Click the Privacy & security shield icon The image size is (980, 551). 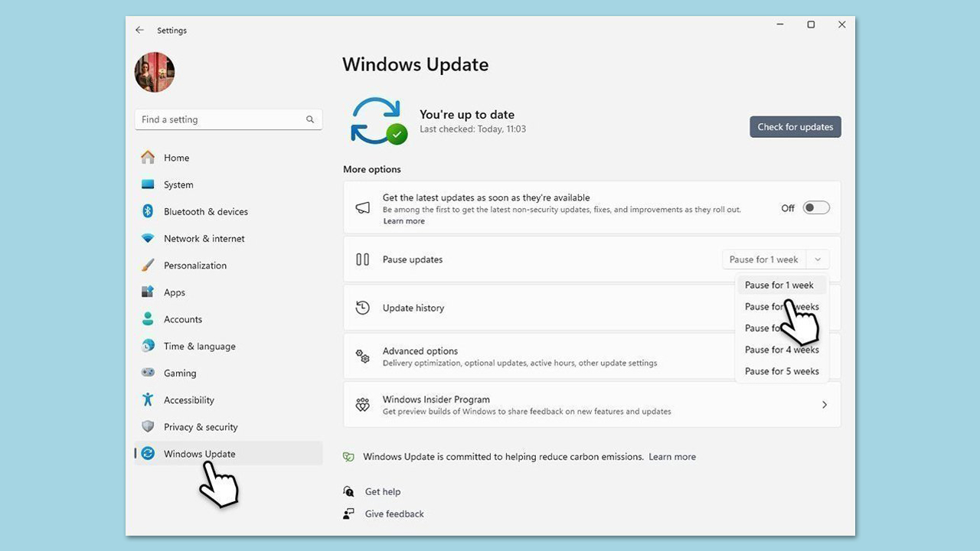click(x=148, y=426)
